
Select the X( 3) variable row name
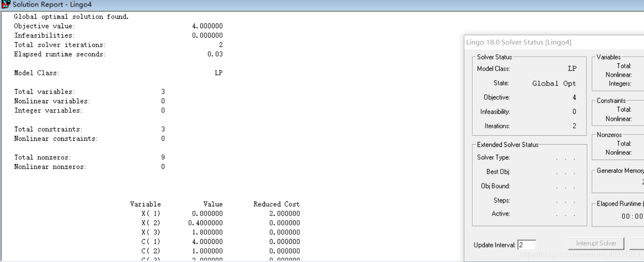pyautogui.click(x=151, y=232)
